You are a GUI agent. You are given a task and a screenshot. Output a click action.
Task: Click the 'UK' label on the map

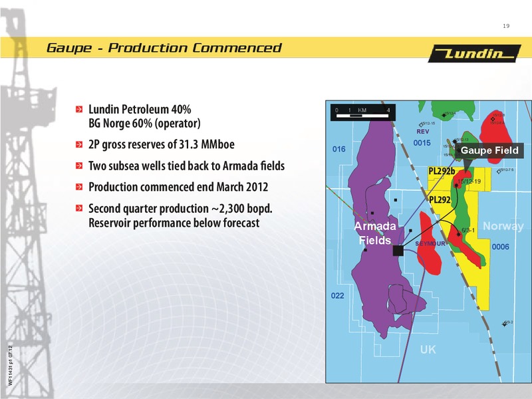428,350
